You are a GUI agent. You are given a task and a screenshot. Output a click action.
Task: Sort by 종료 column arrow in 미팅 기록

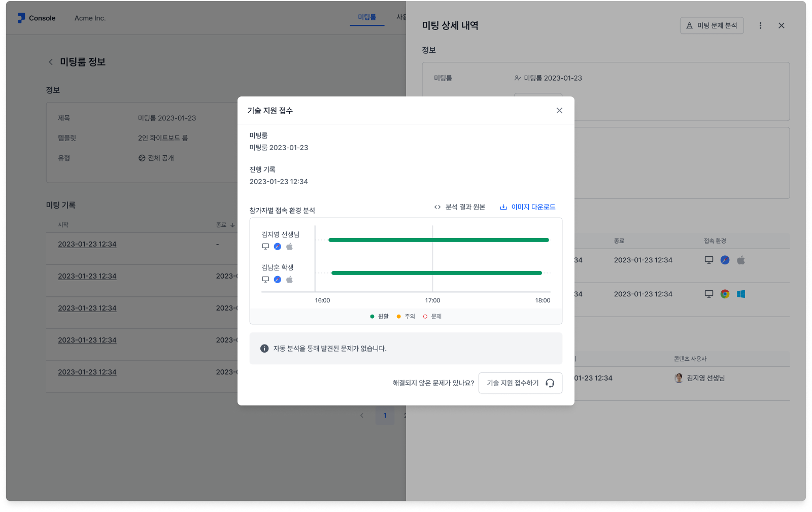(232, 225)
